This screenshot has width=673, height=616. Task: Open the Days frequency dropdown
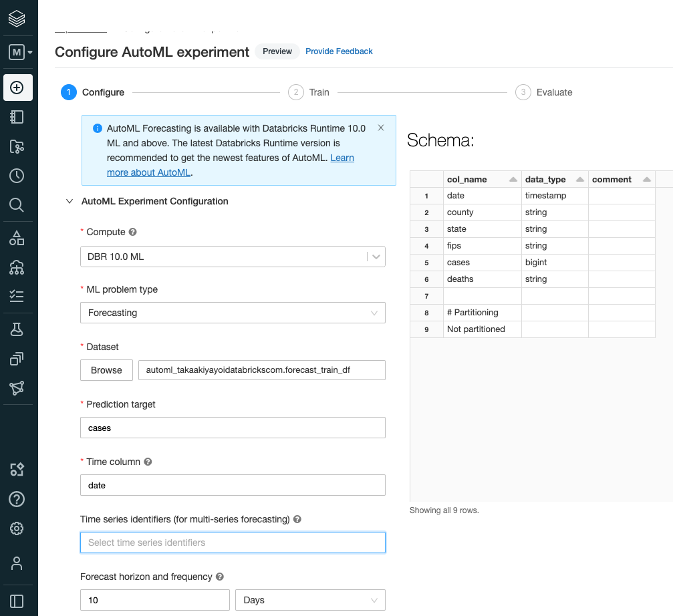(310, 600)
